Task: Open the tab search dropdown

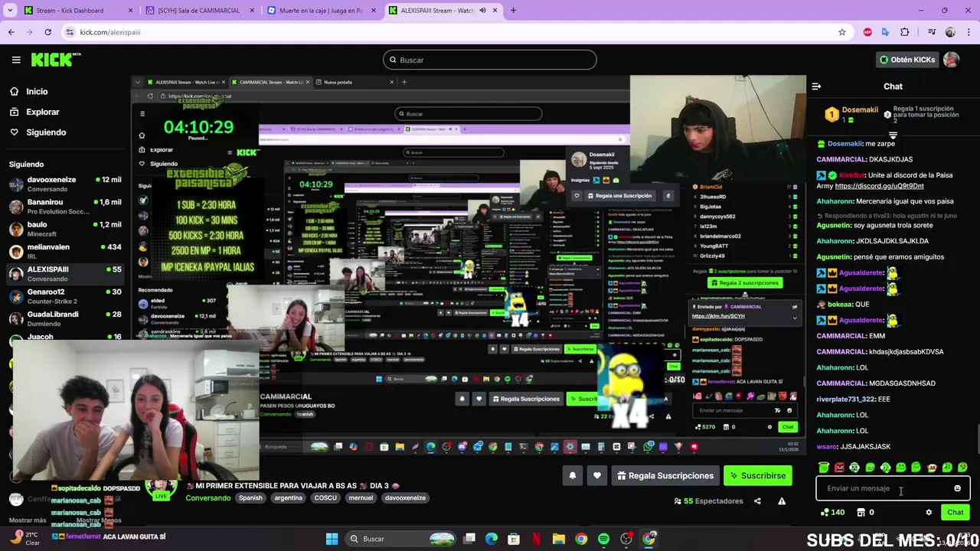Action: coord(9,11)
